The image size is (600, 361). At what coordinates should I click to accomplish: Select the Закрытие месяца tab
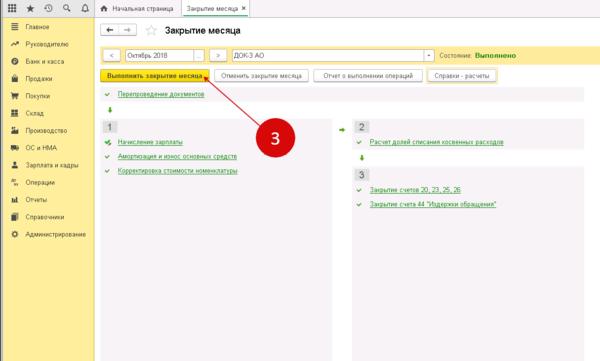(x=212, y=8)
